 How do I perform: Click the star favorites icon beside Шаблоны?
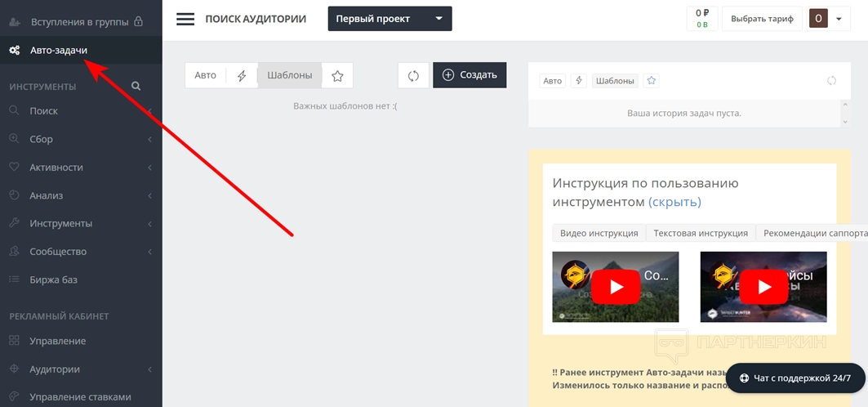(337, 75)
